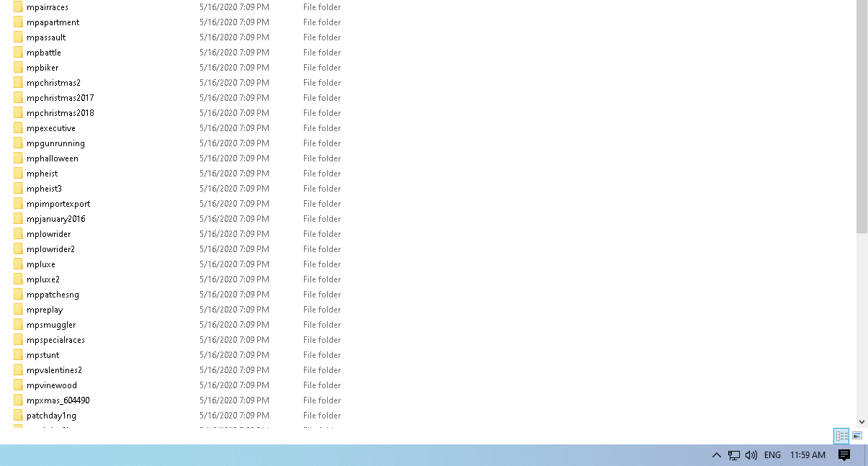The width and height of the screenshot is (868, 466).
Task: Click the clock showing 11:59 AM
Action: 807,454
